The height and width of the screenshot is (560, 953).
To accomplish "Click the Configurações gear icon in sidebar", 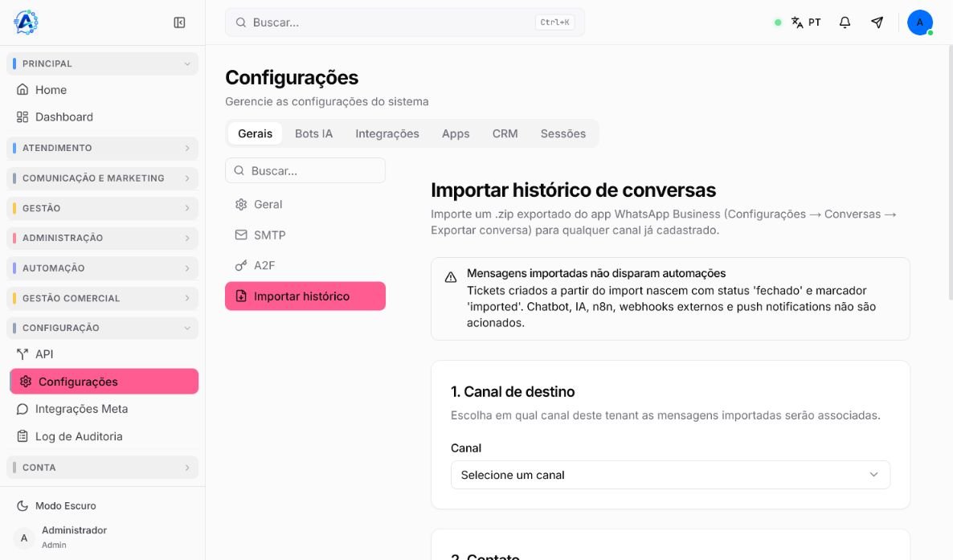I will coord(26,382).
